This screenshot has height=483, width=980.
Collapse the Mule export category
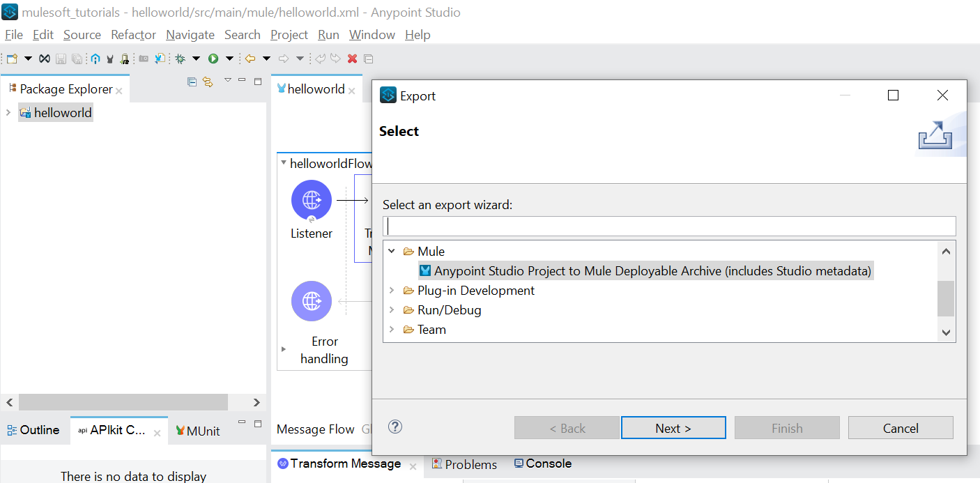392,251
